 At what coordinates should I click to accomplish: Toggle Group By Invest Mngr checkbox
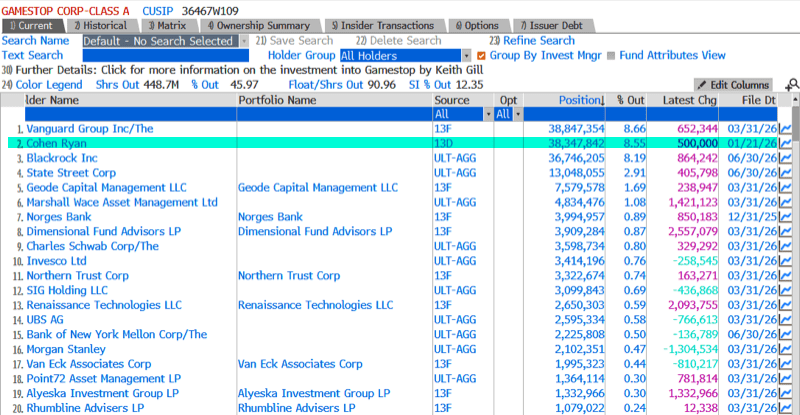(481, 56)
